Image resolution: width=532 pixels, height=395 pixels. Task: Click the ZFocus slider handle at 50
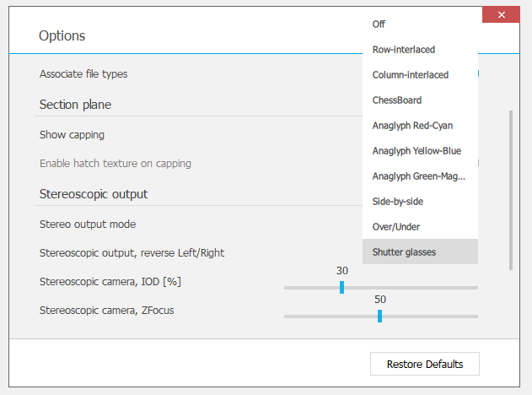pos(379,316)
